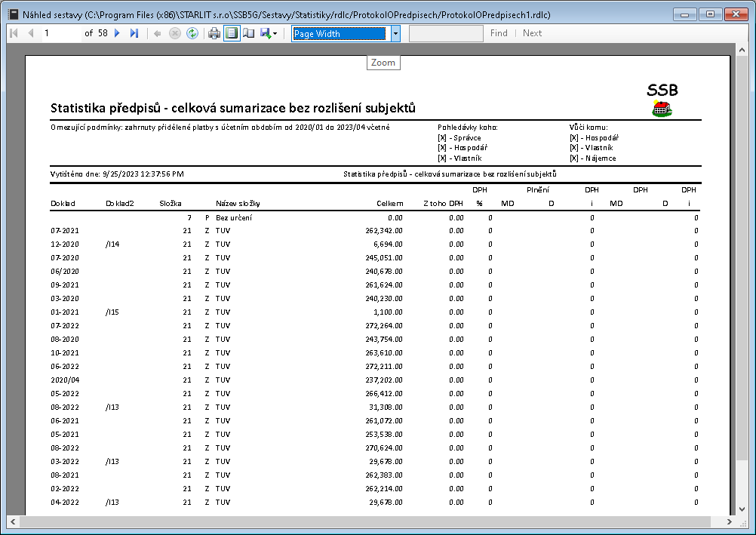756x535 pixels.
Task: Go to the previous page
Action: click(x=31, y=33)
